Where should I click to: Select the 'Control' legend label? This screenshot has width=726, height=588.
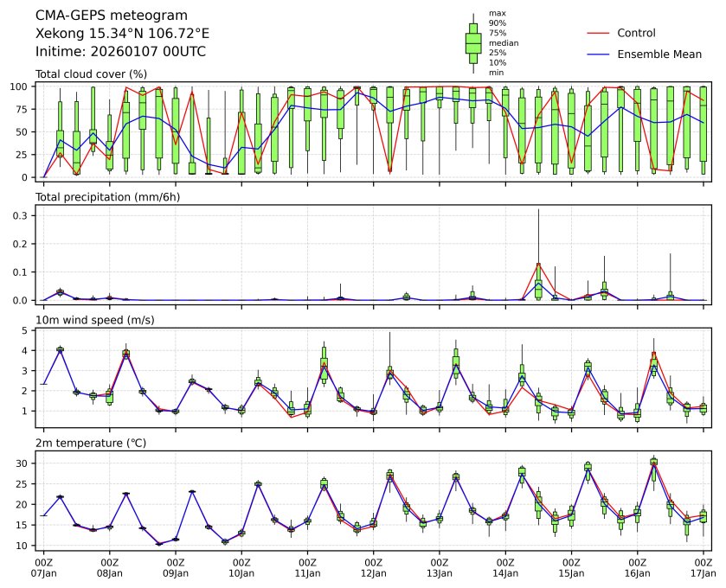point(636,33)
